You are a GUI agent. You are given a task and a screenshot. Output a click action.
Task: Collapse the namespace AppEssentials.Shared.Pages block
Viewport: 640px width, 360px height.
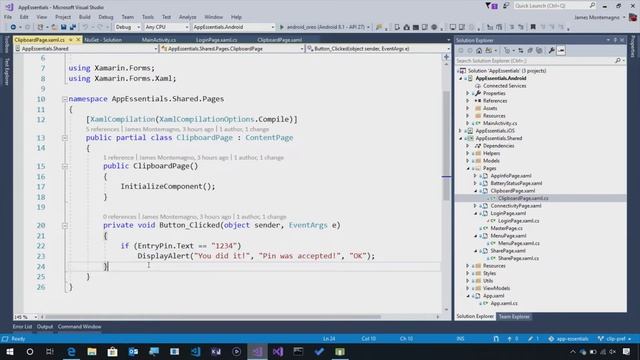(64, 99)
